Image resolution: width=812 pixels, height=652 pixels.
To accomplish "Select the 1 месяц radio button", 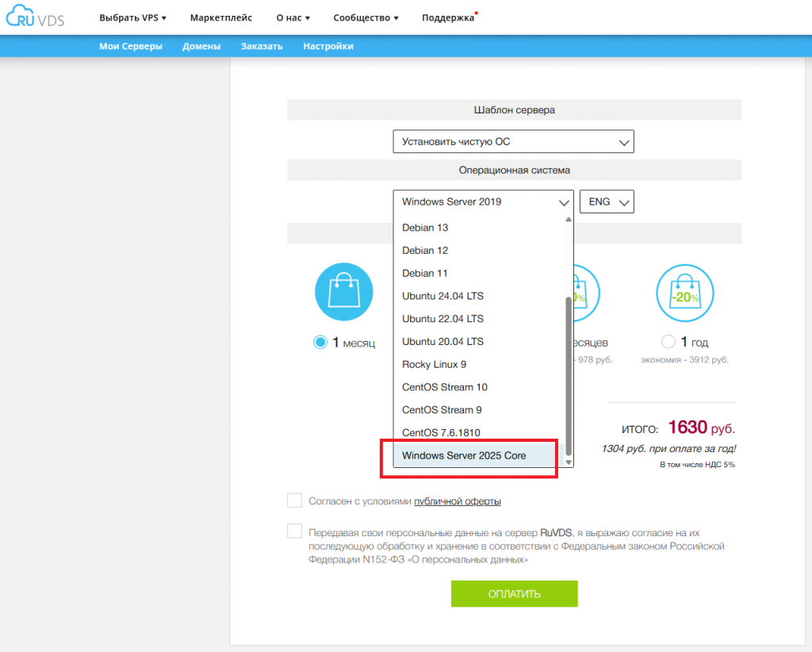I will tap(320, 343).
